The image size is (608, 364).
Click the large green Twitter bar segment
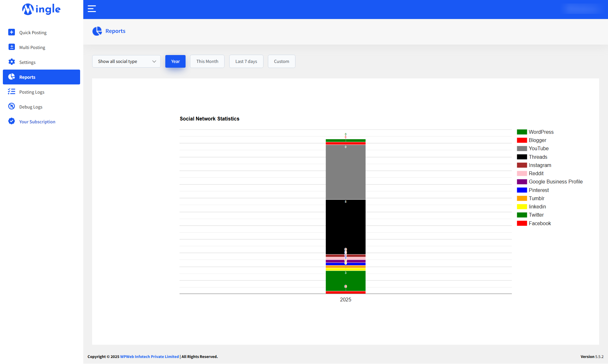pos(345,281)
